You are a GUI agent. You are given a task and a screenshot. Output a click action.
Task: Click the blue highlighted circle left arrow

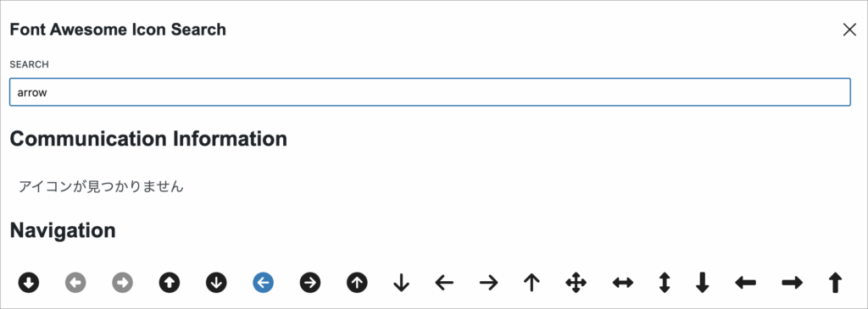click(264, 283)
